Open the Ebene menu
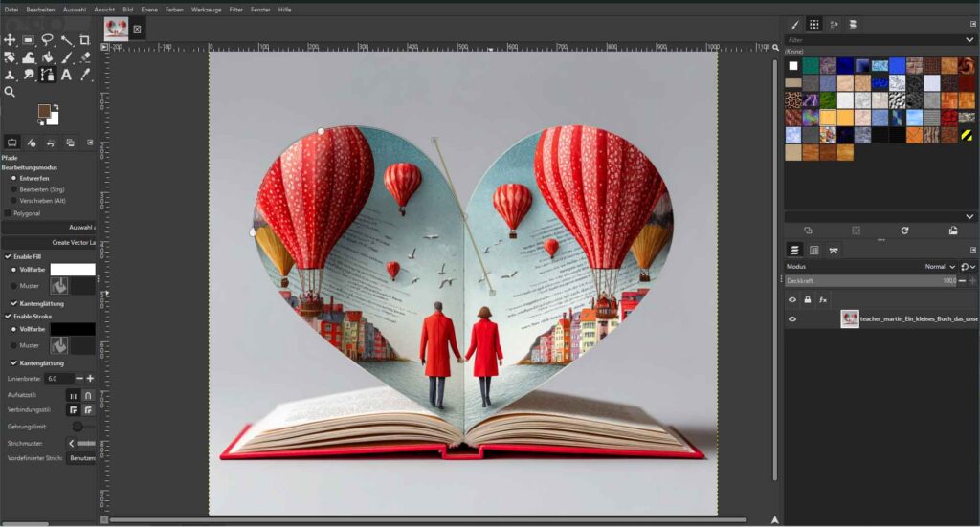The image size is (980, 527). 149,10
